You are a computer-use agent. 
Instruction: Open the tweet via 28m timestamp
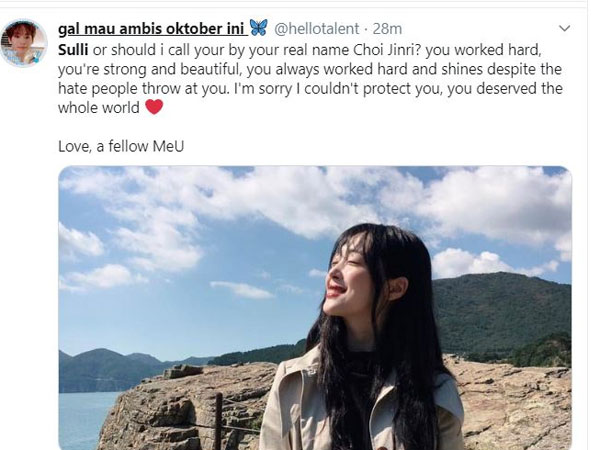click(387, 29)
